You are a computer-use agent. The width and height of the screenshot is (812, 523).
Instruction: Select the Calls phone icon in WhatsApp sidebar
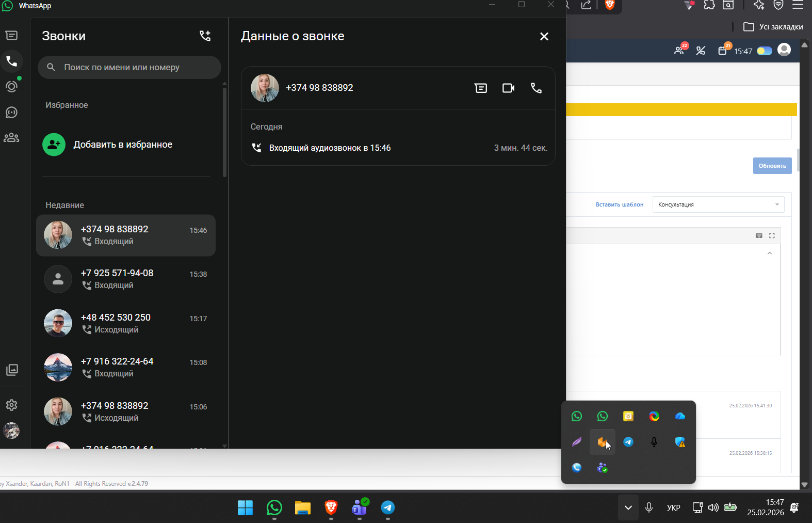11,61
